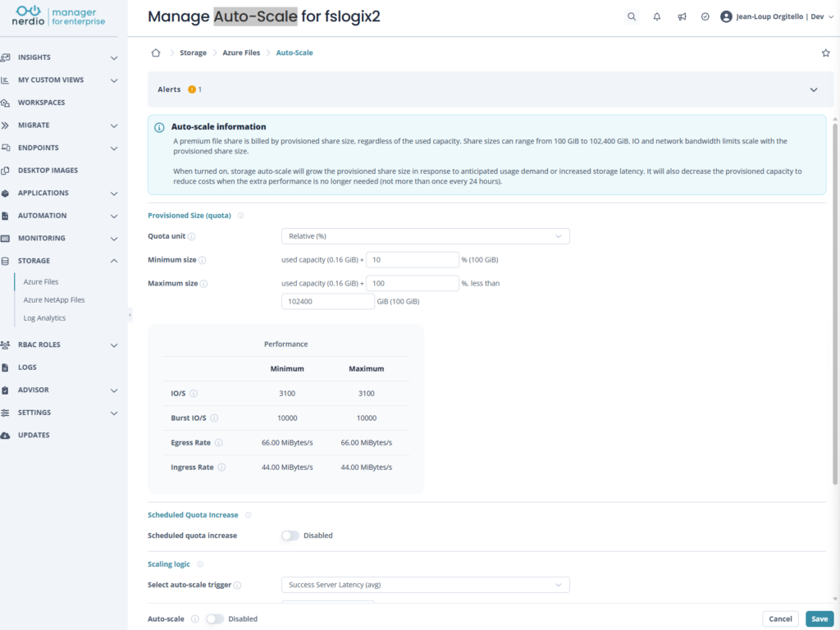Click the Updates cloud icon
The width and height of the screenshot is (840, 630).
click(6, 435)
